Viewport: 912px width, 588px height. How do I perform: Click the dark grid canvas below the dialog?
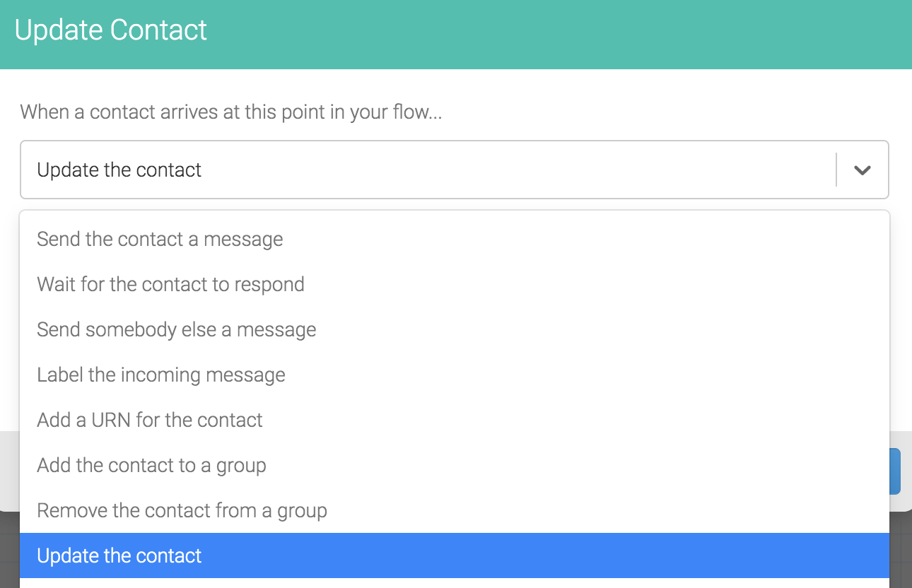click(x=9, y=551)
